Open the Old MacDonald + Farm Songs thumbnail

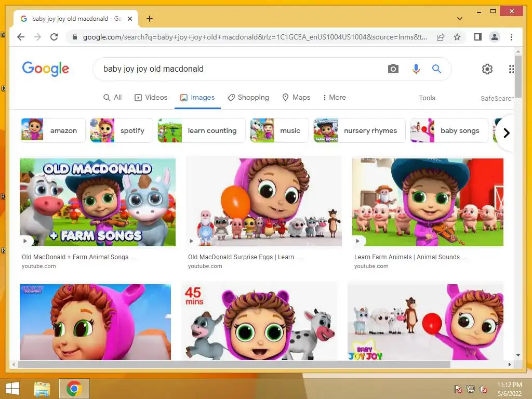[98, 202]
